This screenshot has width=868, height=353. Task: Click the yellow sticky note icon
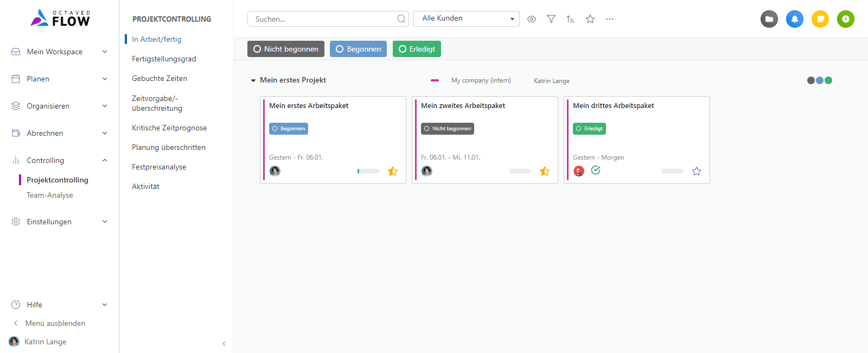(820, 19)
